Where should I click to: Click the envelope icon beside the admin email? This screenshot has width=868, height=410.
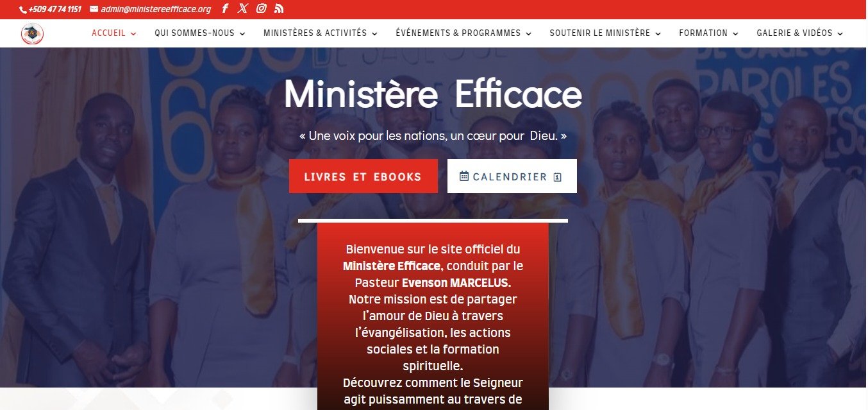coord(94,9)
